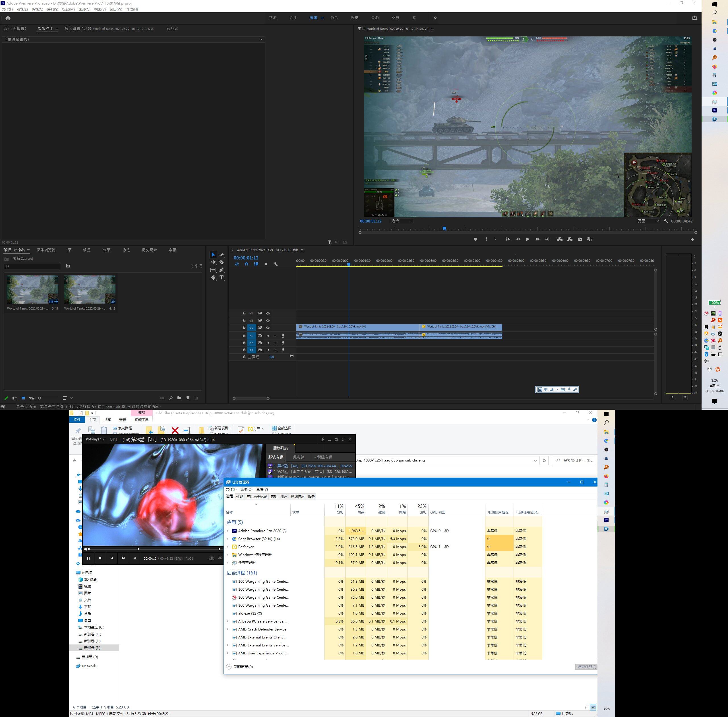
Task: Click quick export share icon
Action: point(694,18)
